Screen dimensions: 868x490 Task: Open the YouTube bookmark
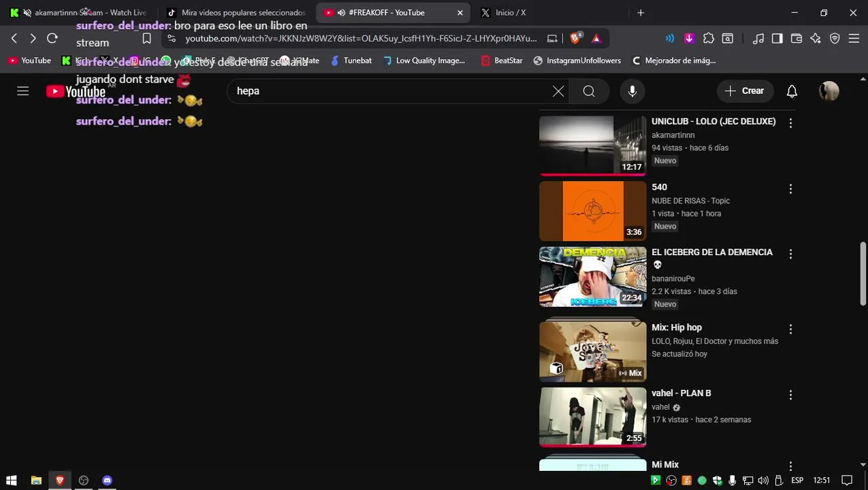click(29, 61)
